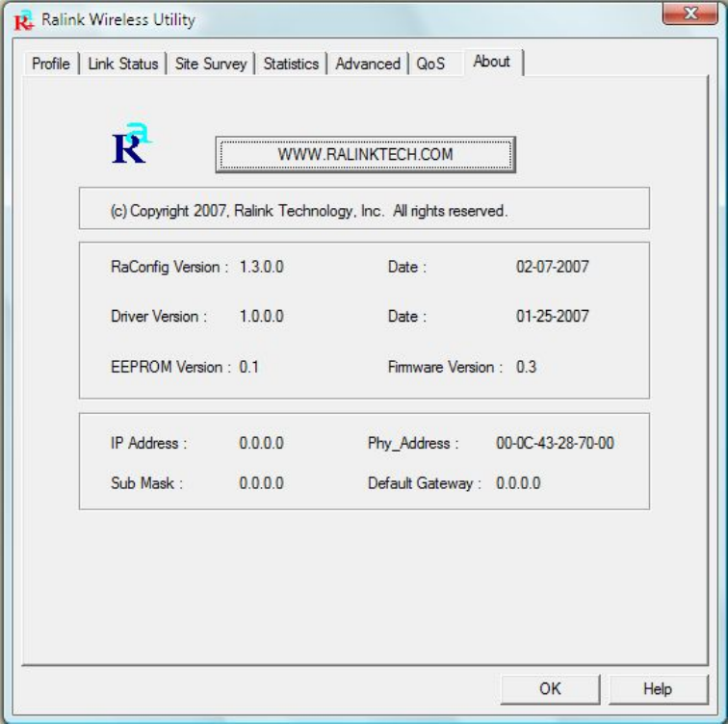Click the EEPROM Version label
This screenshot has width=728, height=724.
click(170, 367)
